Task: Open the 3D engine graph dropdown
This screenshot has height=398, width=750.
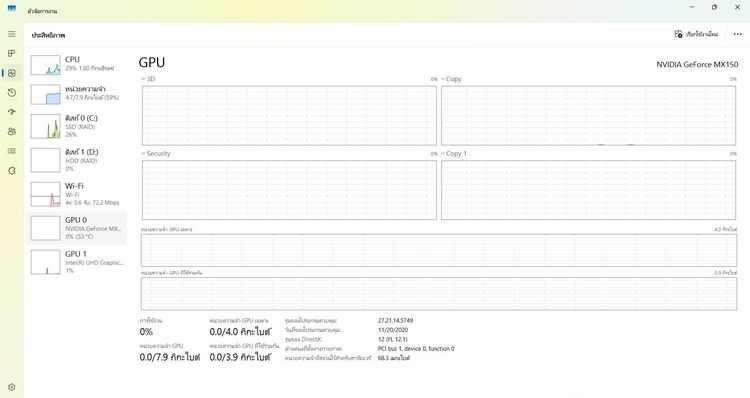Action: pyautogui.click(x=148, y=79)
